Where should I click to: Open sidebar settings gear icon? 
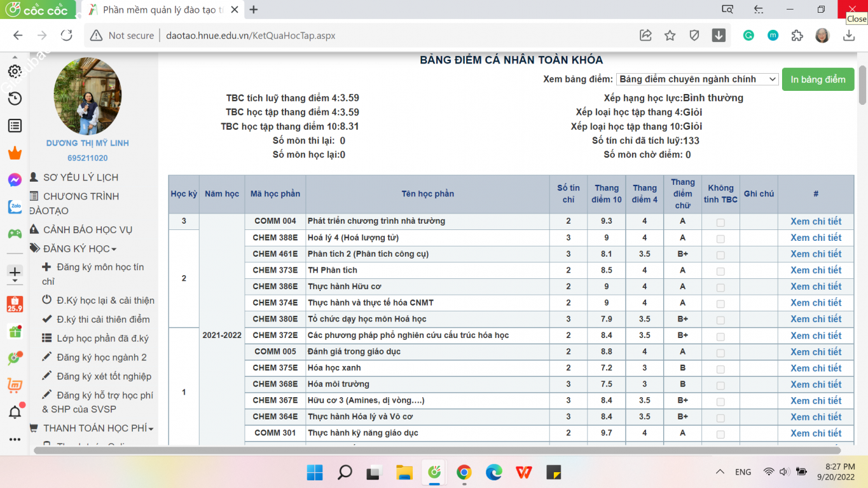[15, 71]
